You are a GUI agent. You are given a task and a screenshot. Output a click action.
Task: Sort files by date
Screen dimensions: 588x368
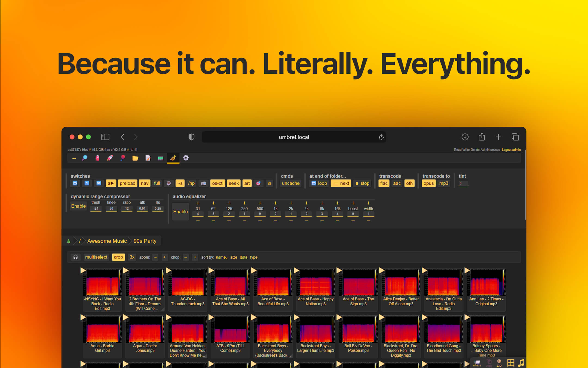tap(243, 257)
